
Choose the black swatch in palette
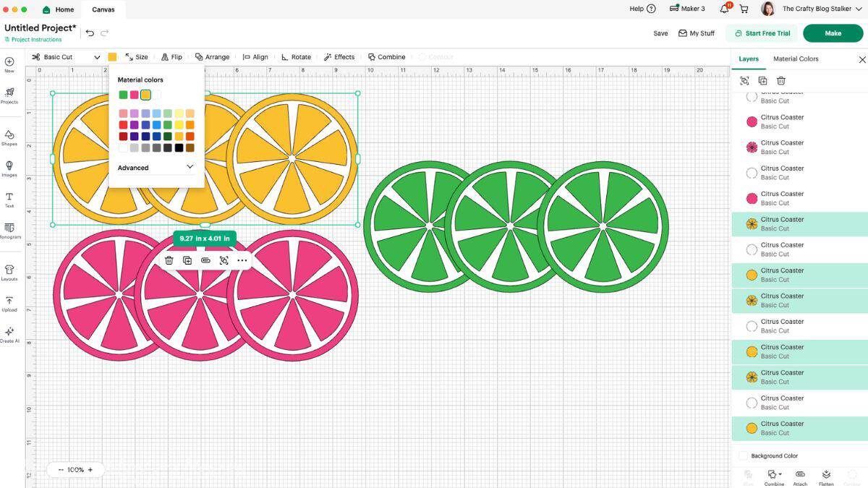click(179, 147)
